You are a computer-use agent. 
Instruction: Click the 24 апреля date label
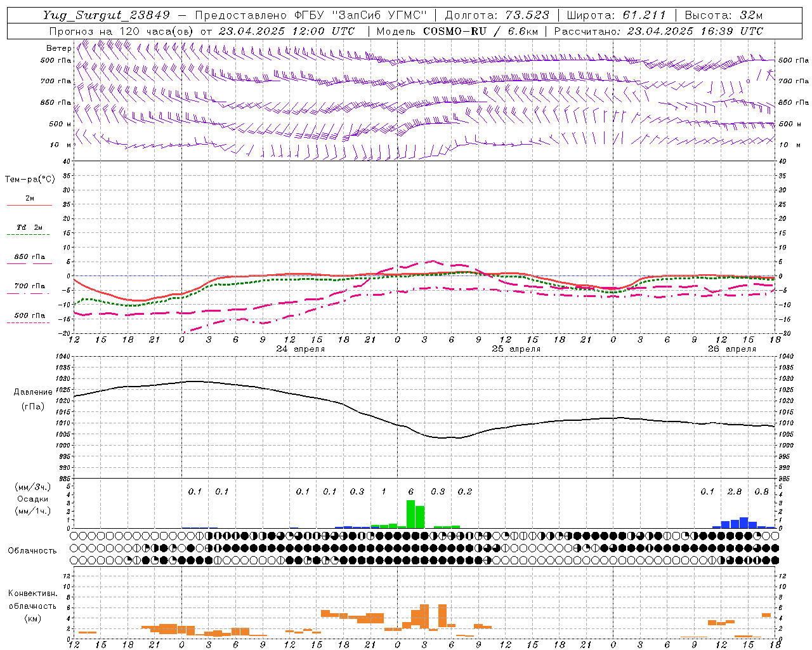coord(301,349)
